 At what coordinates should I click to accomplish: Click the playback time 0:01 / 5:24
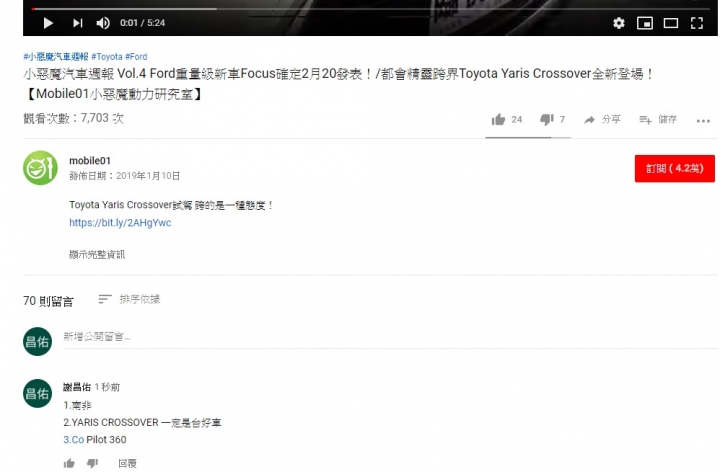(x=142, y=23)
